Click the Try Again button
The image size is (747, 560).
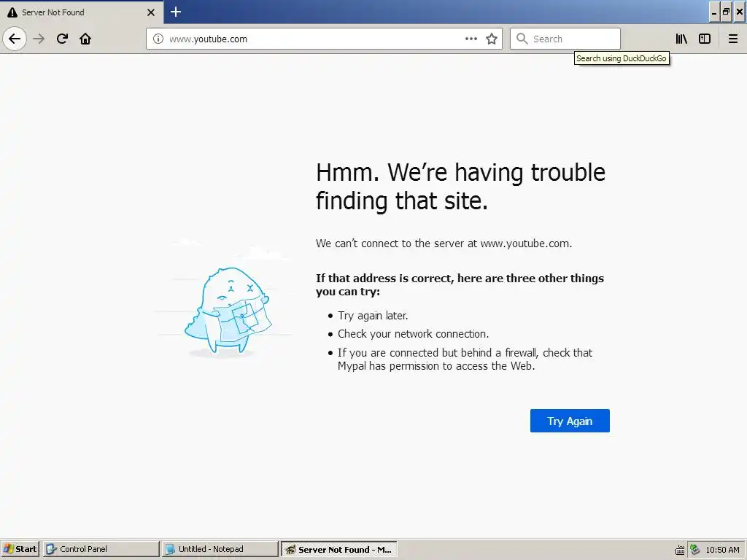[570, 421]
